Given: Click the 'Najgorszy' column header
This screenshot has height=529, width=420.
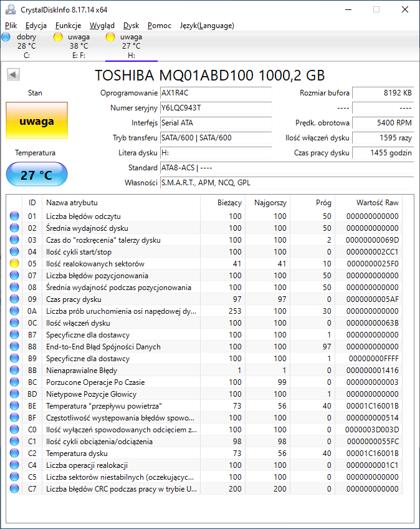Looking at the screenshot, I should tap(267, 203).
